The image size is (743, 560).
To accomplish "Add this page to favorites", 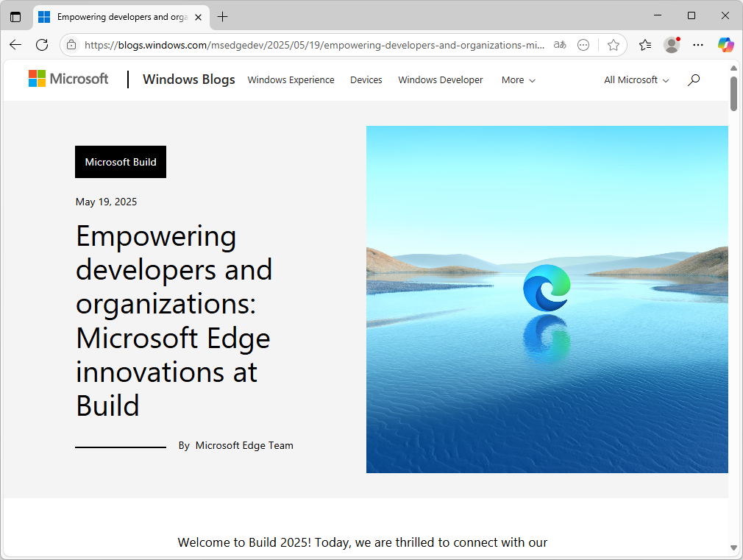I will pyautogui.click(x=614, y=45).
